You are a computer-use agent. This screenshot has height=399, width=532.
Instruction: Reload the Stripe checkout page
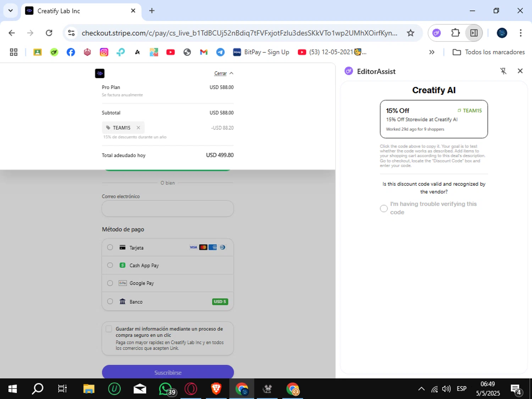point(49,33)
